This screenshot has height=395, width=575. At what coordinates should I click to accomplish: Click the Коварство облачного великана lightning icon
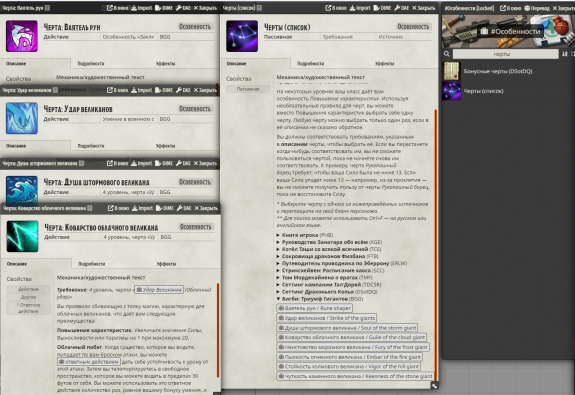coord(22,236)
